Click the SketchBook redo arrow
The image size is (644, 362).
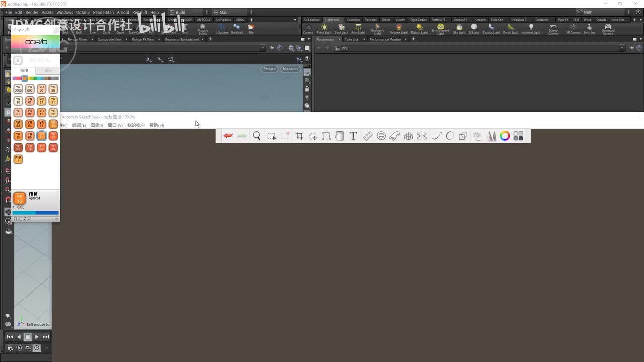242,136
